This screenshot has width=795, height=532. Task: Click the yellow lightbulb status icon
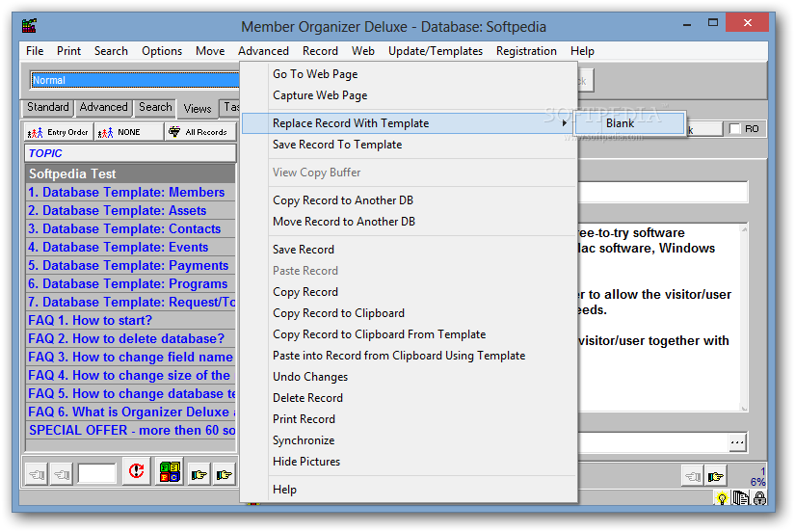click(x=722, y=498)
